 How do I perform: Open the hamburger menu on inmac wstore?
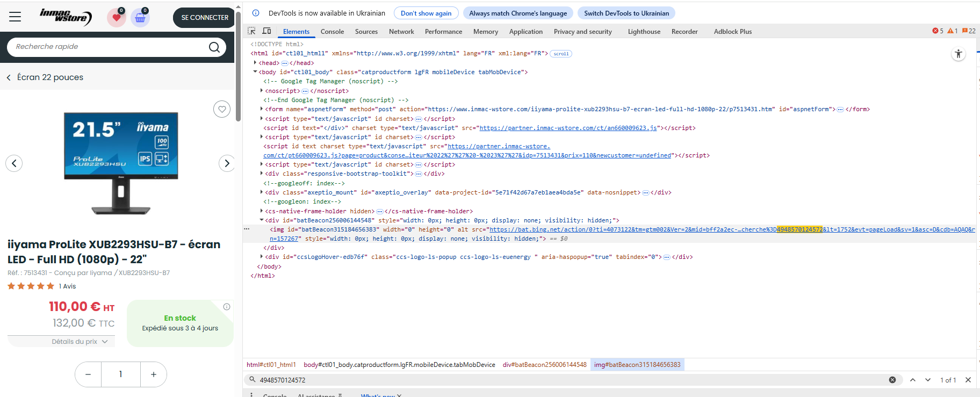point(15,17)
